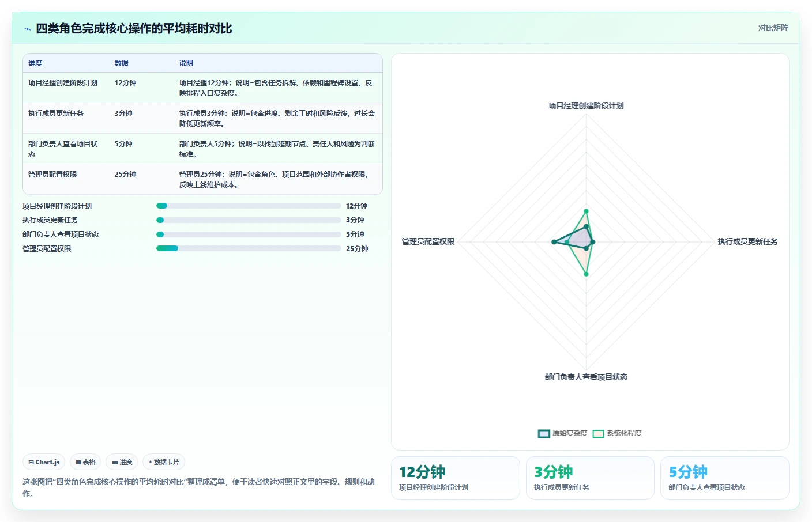Click the 说明 column header
812x522 pixels.
pos(186,63)
